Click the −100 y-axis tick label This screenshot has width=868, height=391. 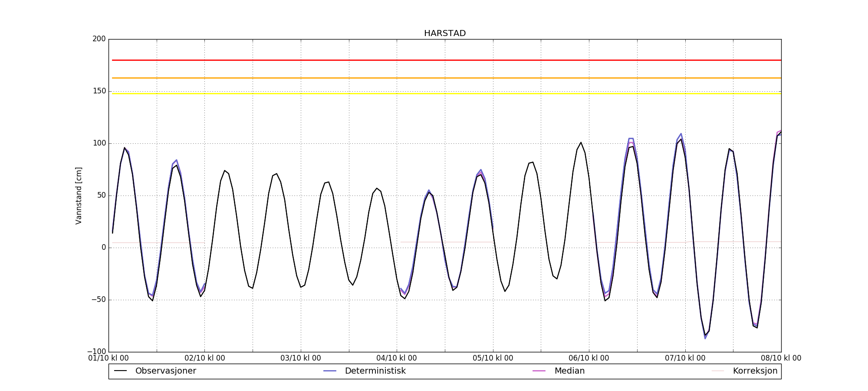point(96,351)
